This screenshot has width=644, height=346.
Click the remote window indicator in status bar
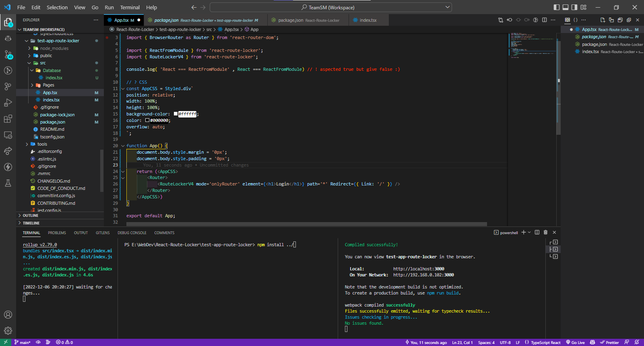tap(6, 342)
